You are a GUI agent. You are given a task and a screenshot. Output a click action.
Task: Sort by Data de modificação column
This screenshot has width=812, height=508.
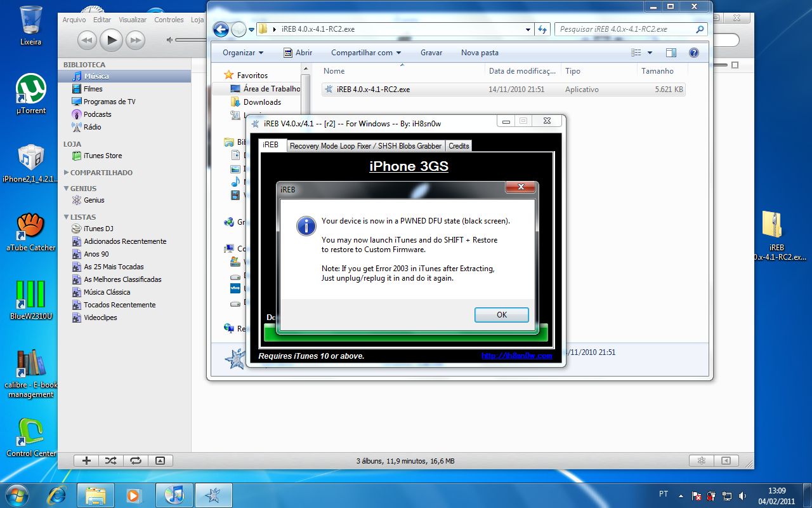(x=523, y=71)
